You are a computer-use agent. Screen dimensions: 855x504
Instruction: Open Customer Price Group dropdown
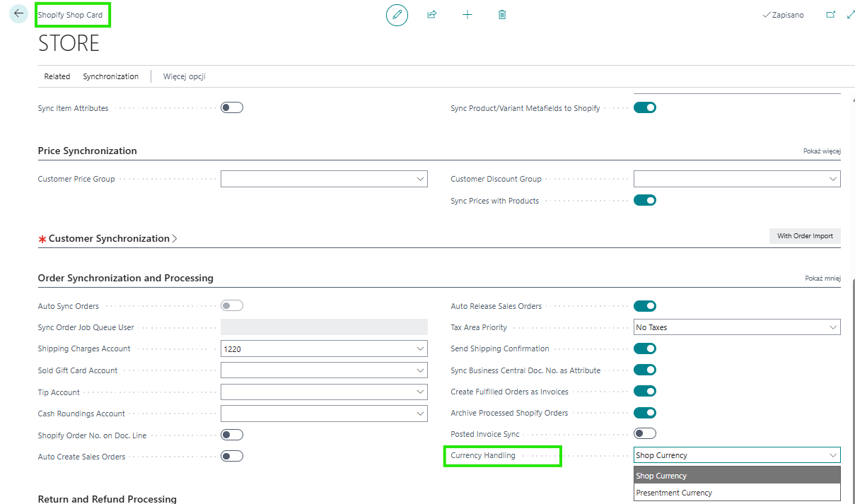click(x=420, y=179)
